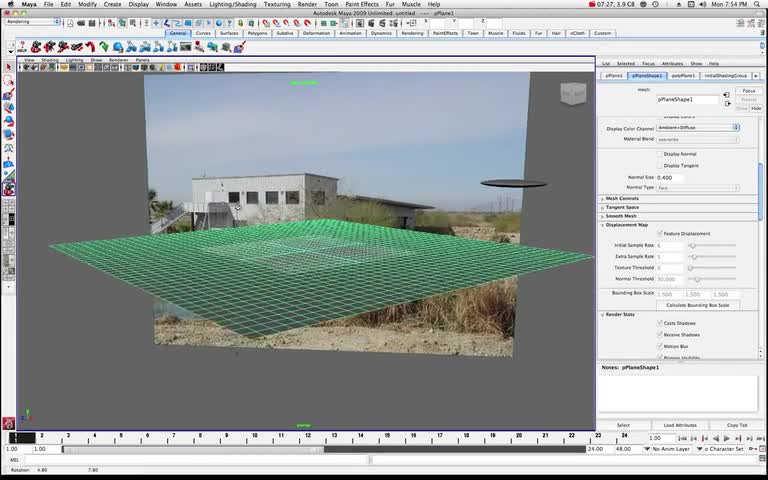This screenshot has height=480, width=768.
Task: Enable the Display Normal checkbox
Action: tap(659, 154)
